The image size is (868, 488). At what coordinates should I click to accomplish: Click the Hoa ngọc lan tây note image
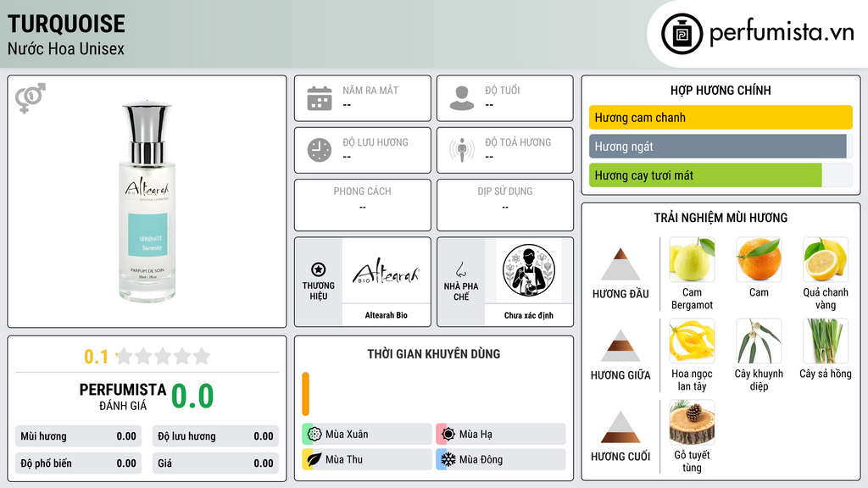(x=692, y=341)
